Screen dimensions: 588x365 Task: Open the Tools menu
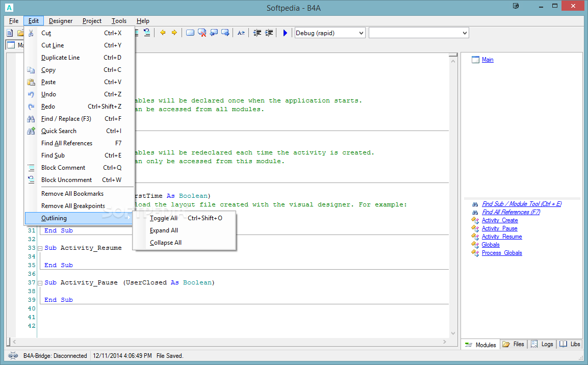[x=119, y=21]
